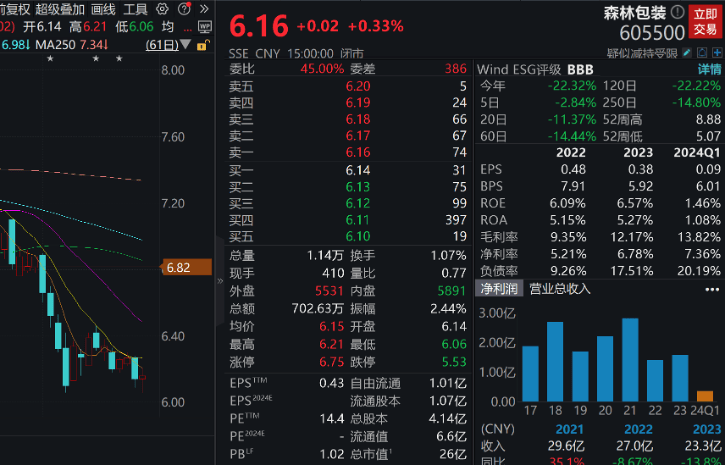Click sell-one price 6.16 in order book

point(358,152)
